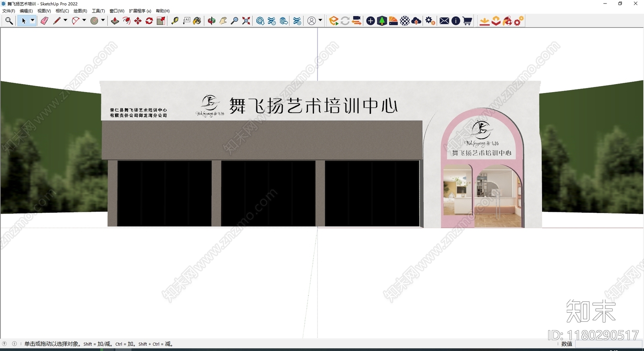The height and width of the screenshot is (351, 644).
Task: Expand the Line tool dropdown arrow
Action: point(65,21)
